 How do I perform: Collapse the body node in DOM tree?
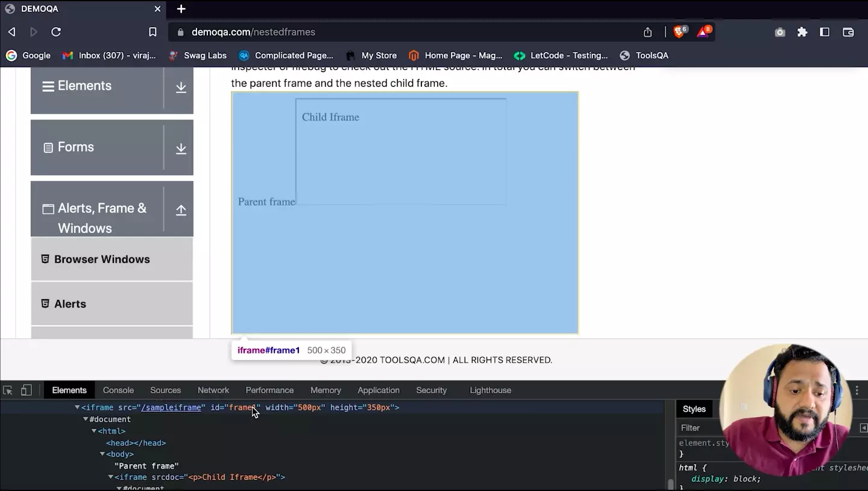pos(102,454)
